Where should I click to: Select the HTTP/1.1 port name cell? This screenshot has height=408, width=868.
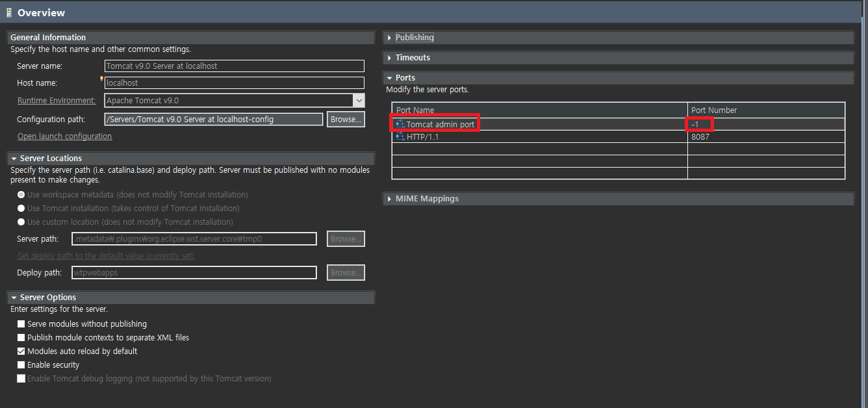point(540,137)
